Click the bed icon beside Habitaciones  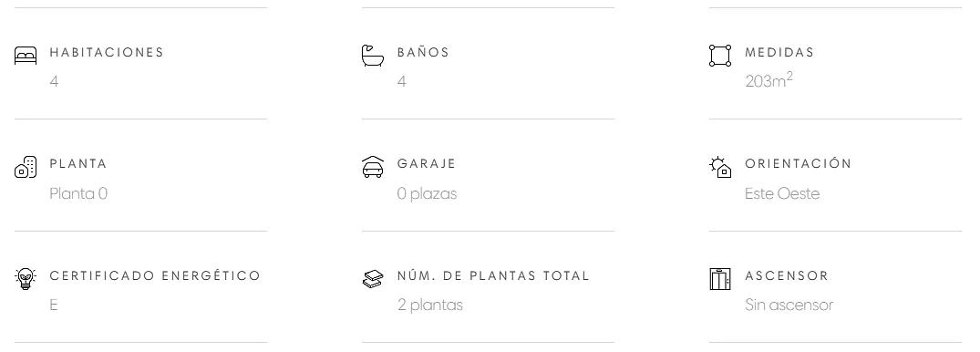pyautogui.click(x=26, y=57)
